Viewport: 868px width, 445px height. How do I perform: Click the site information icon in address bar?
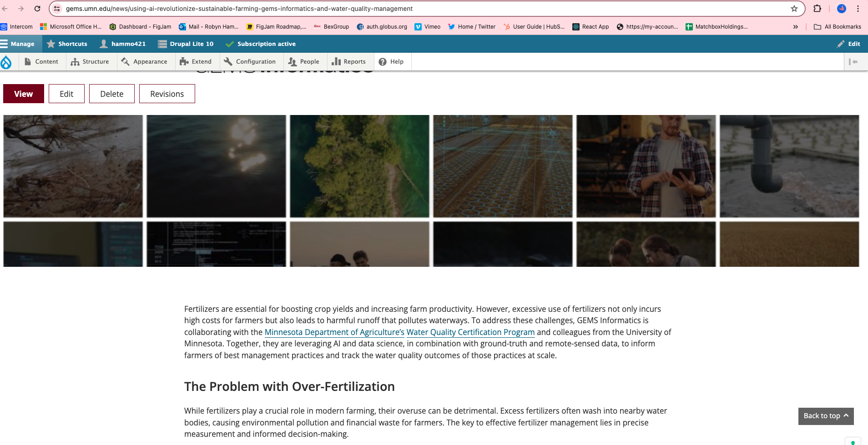pos(57,9)
